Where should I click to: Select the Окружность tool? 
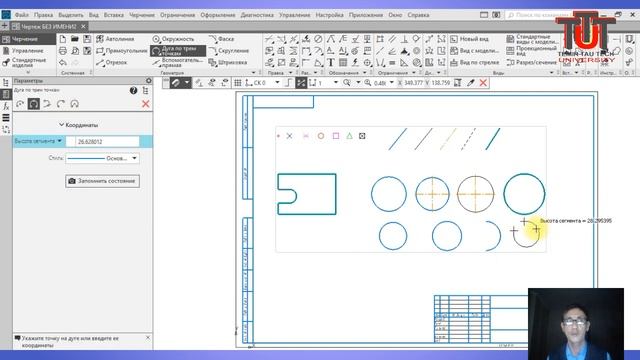173,39
